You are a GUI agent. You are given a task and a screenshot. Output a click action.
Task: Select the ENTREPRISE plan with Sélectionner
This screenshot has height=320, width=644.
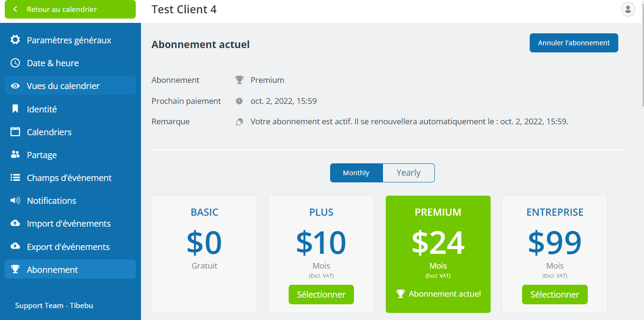pos(555,294)
